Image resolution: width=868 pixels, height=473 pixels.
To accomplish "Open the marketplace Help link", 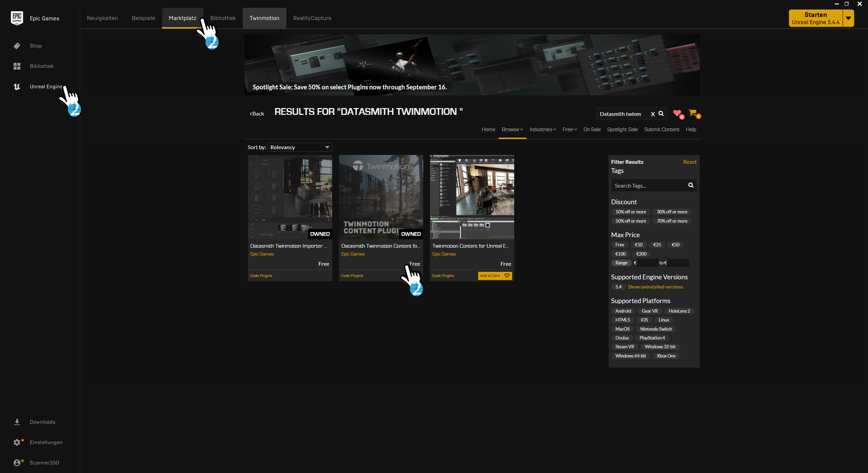I will point(691,129).
